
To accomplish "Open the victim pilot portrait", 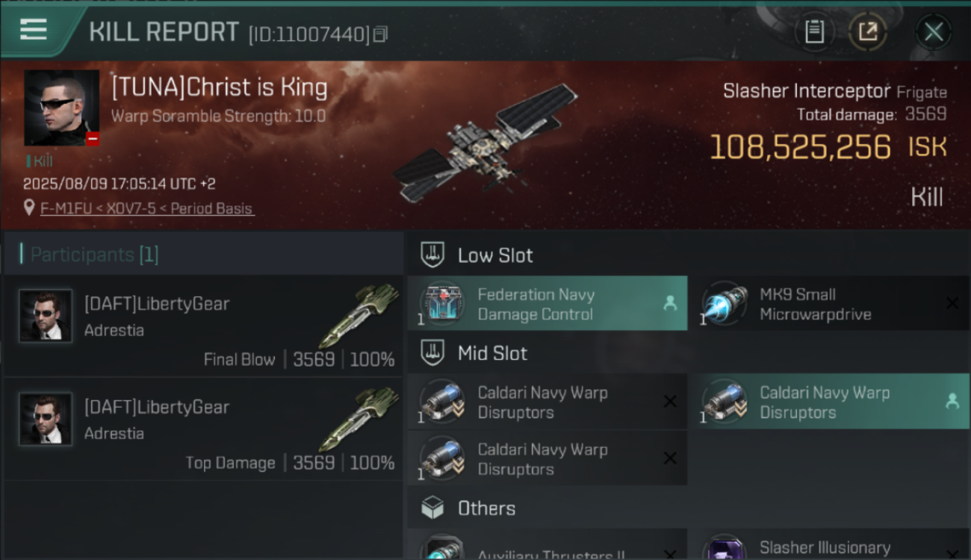I will tap(61, 108).
